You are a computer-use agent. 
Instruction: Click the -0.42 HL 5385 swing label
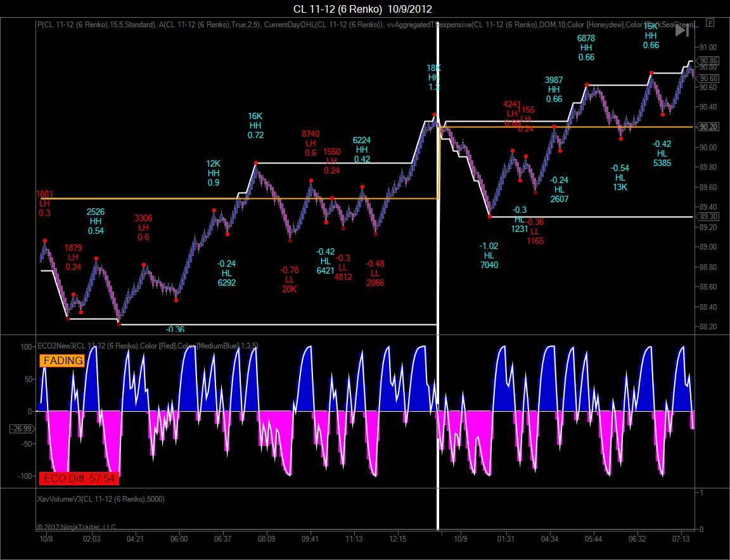click(662, 153)
